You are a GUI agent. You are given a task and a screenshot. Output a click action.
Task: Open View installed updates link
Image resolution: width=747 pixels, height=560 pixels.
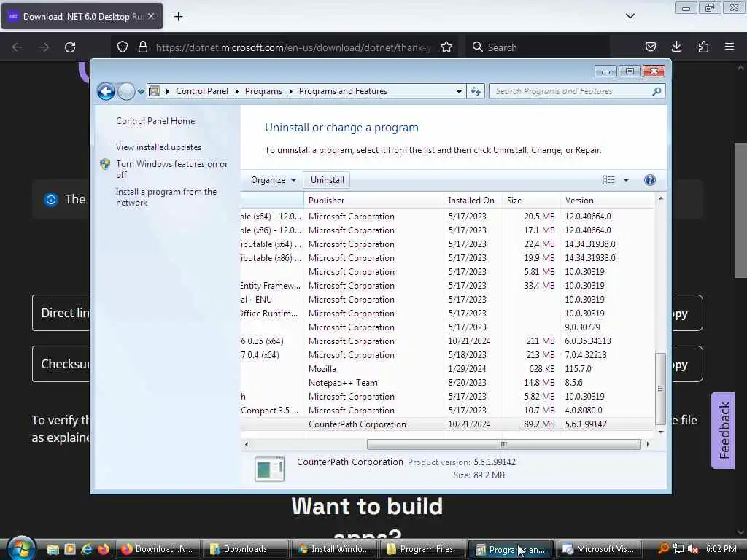click(158, 147)
